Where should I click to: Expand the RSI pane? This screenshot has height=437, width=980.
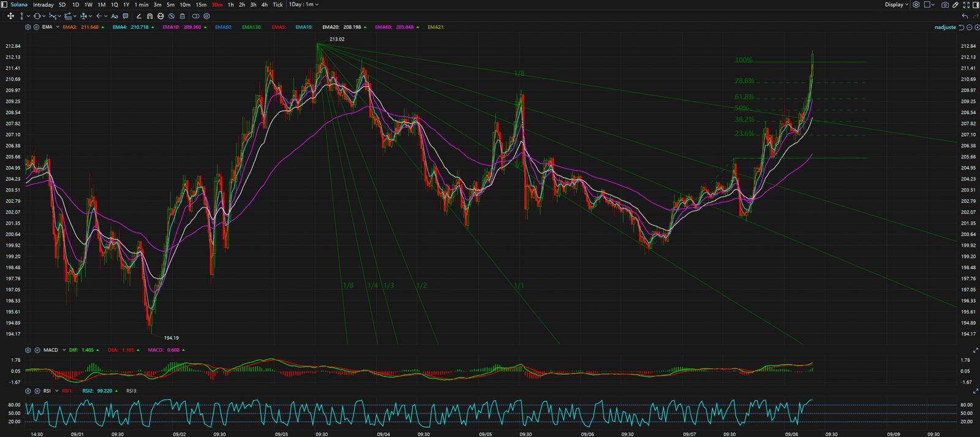coord(976,390)
